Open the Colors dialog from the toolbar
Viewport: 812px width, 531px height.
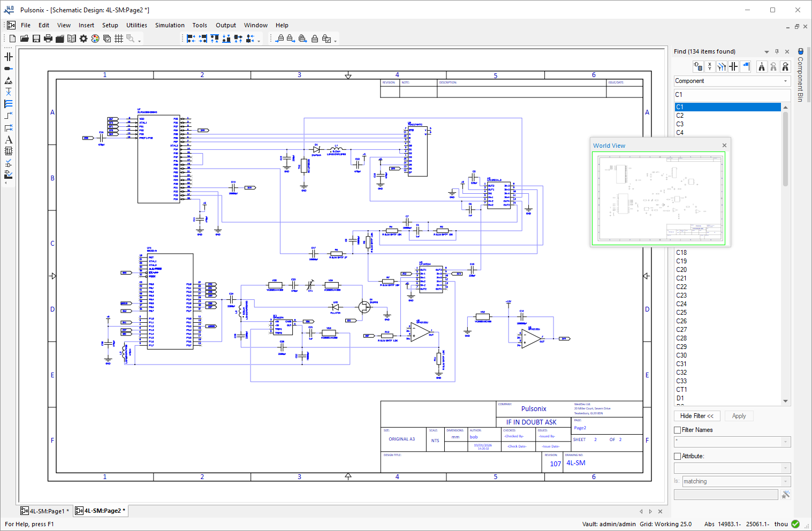(95, 39)
